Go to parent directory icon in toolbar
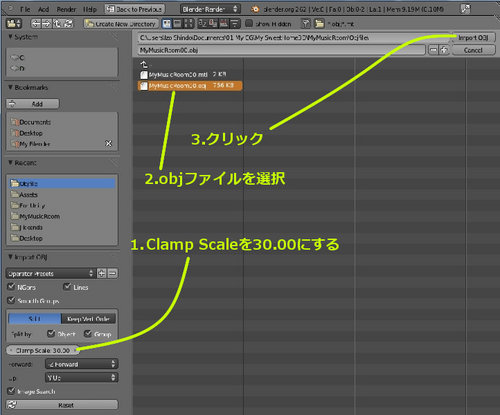 coord(57,24)
